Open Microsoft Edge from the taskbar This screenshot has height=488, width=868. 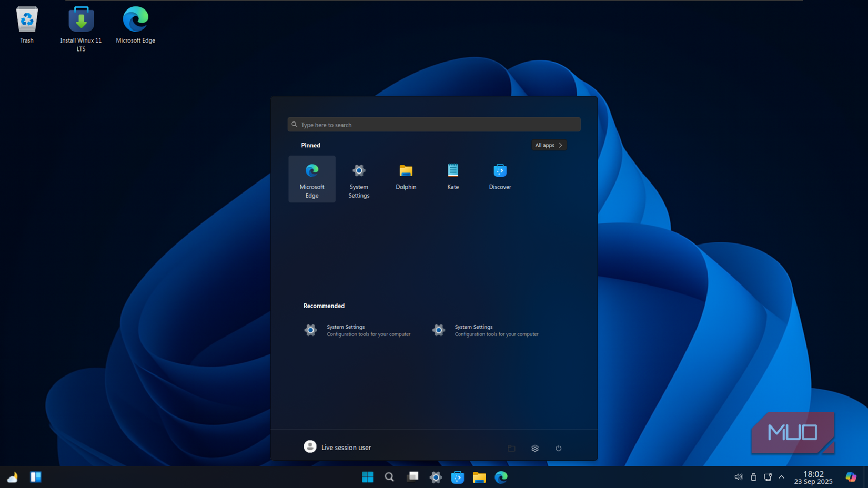tap(501, 477)
